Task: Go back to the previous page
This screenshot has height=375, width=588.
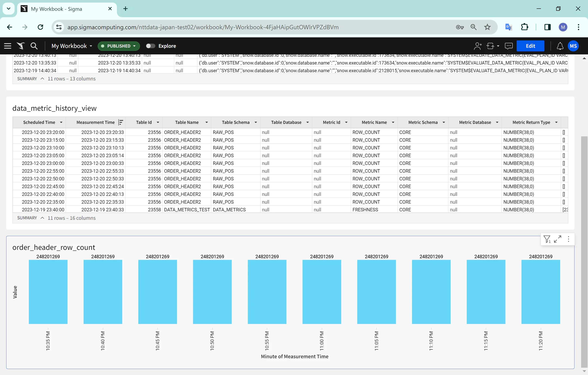Action: tap(9, 27)
